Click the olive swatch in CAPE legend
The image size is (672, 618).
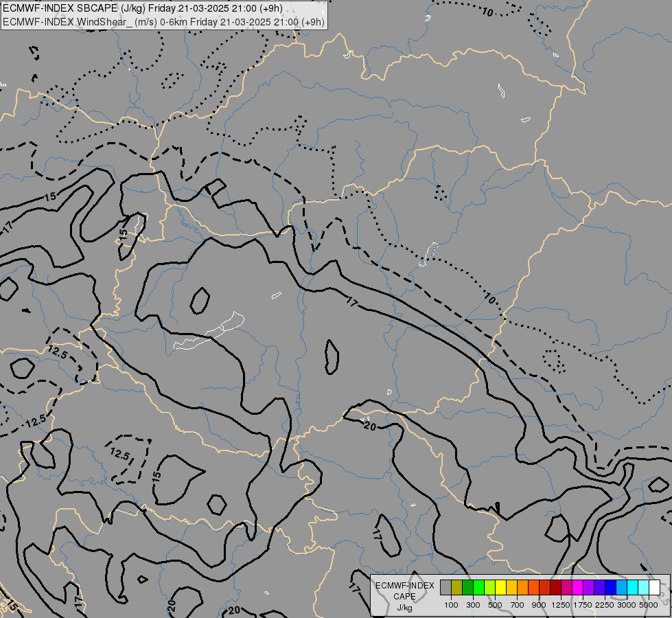(x=457, y=587)
